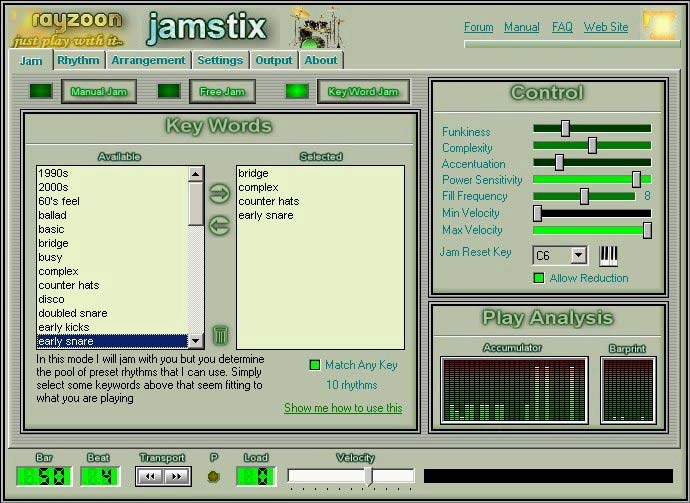Toggle the Free Jam indicator light
The width and height of the screenshot is (690, 503).
pyautogui.click(x=169, y=91)
